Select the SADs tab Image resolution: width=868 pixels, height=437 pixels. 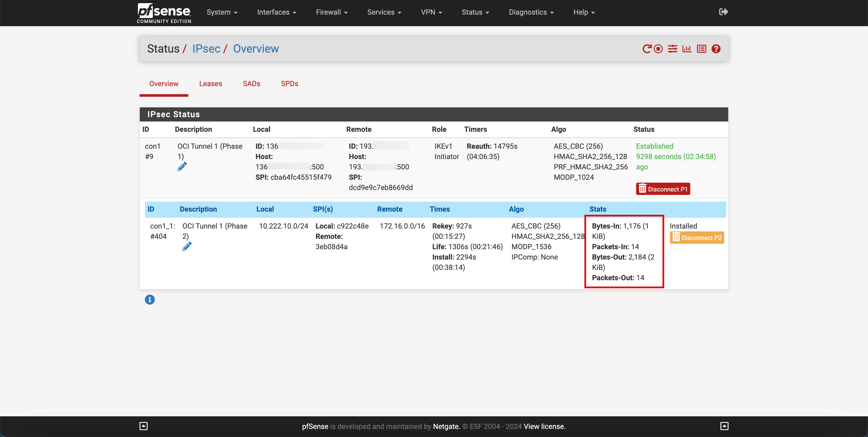[x=252, y=83]
